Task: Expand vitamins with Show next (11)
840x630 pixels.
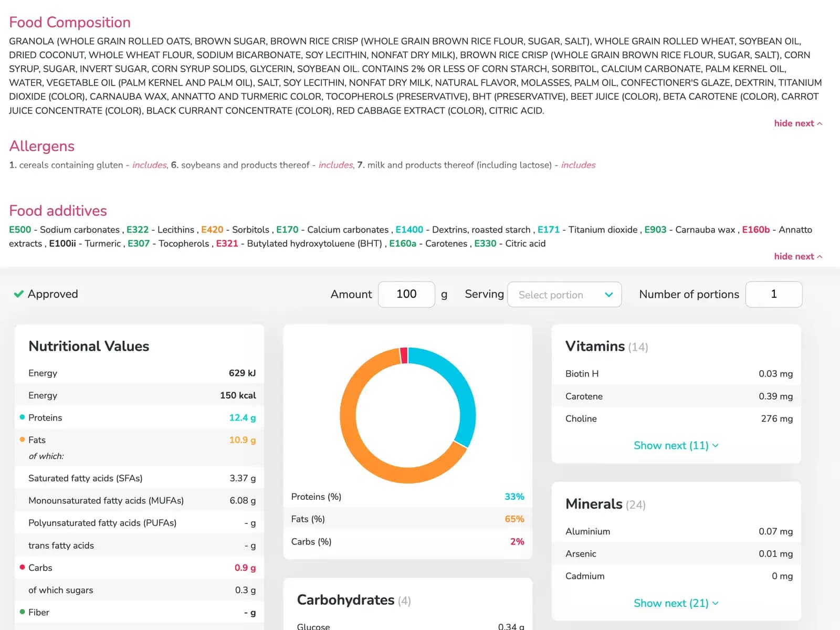Action: click(x=676, y=445)
